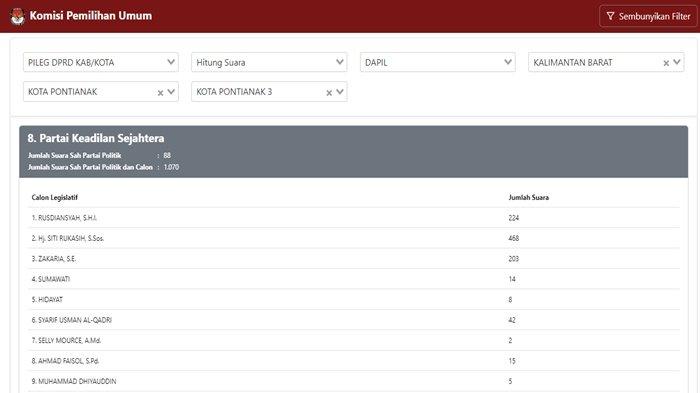Select candidate row Hj. SITI RUKASIH

click(x=354, y=238)
